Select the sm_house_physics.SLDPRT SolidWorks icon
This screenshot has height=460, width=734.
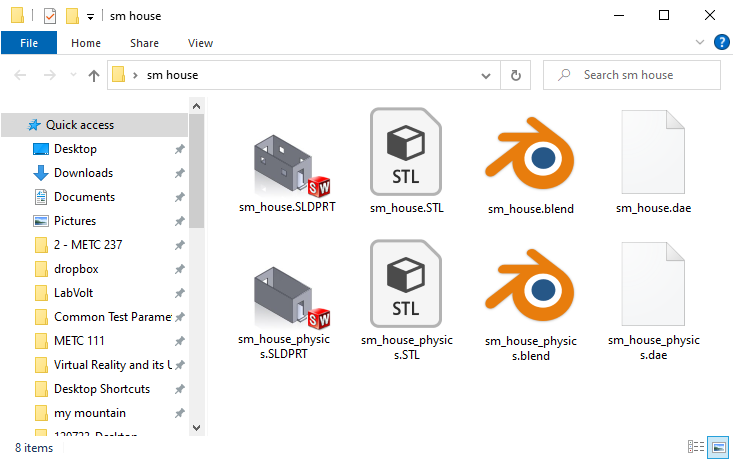(291, 297)
